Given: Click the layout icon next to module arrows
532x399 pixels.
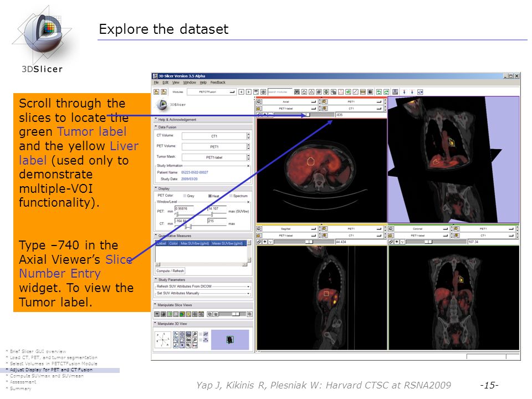Looking at the screenshot, I should pos(256,92).
